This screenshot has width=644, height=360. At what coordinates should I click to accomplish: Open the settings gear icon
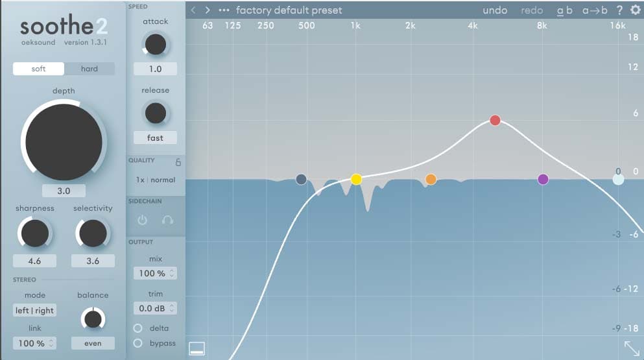[635, 10]
